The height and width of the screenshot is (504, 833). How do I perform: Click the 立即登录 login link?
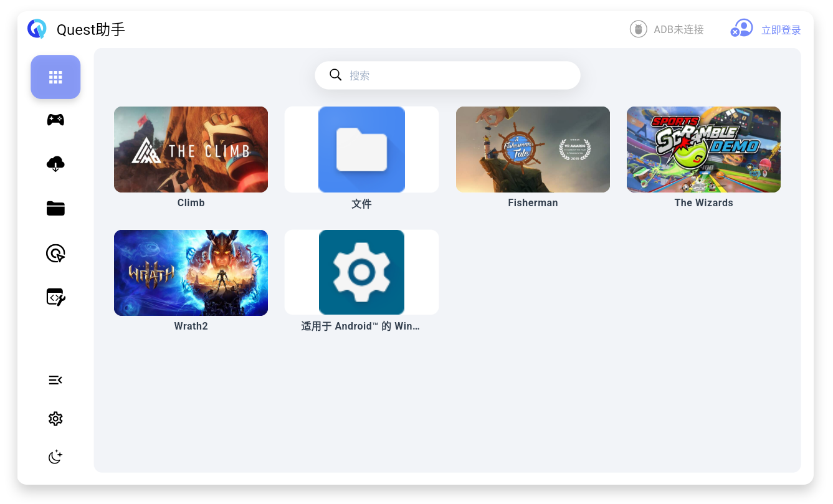click(781, 30)
